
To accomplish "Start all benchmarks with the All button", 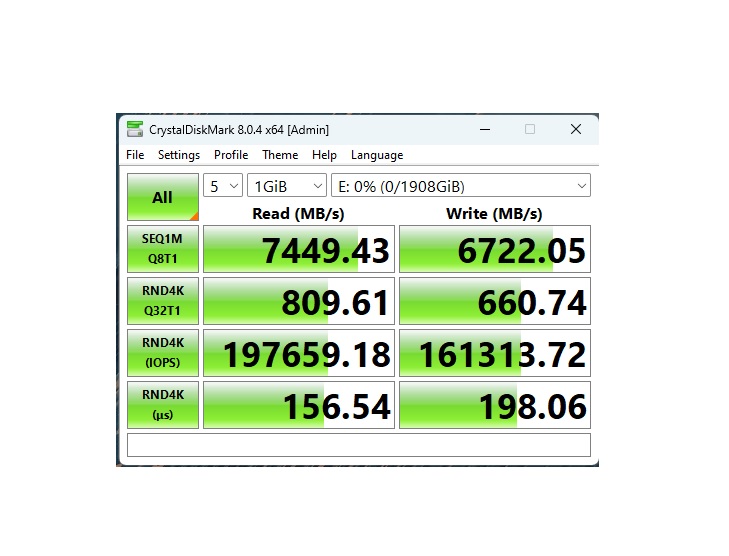I will click(x=163, y=197).
